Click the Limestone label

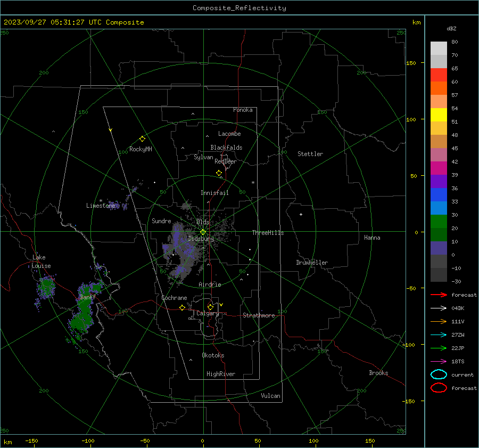[101, 206]
